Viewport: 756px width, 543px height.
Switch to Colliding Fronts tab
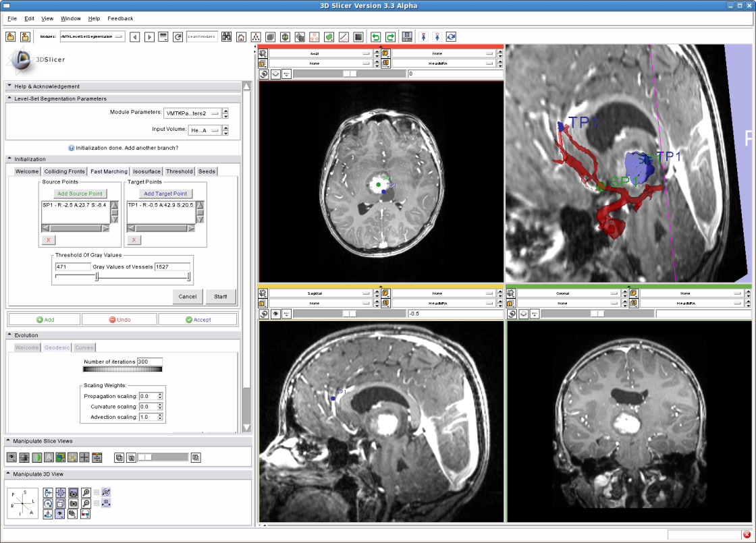(x=65, y=171)
